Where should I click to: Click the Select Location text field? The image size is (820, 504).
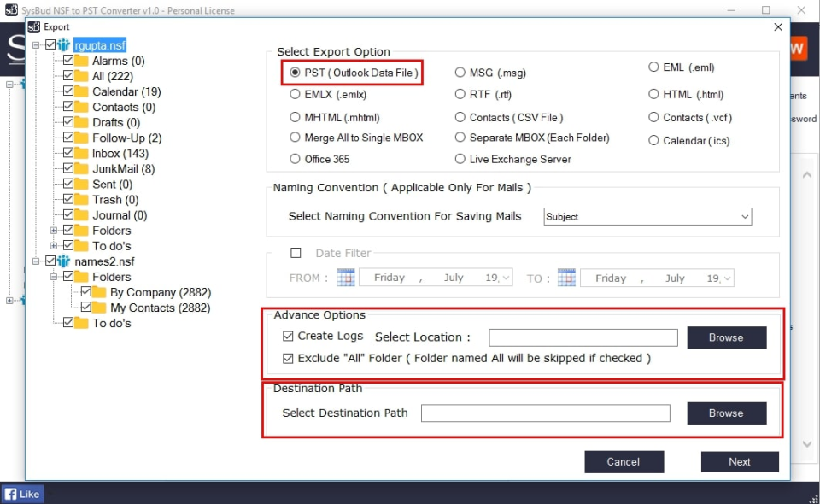[x=583, y=337]
